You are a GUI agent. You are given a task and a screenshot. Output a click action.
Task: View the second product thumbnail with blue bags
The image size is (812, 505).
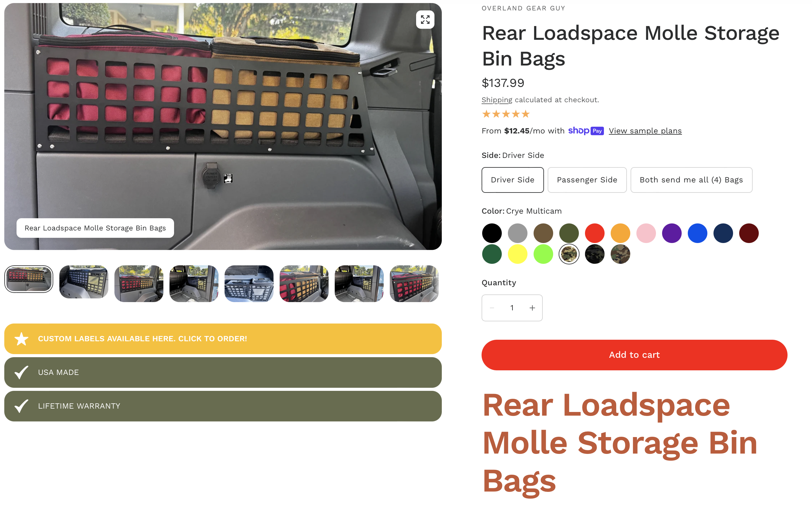(84, 282)
